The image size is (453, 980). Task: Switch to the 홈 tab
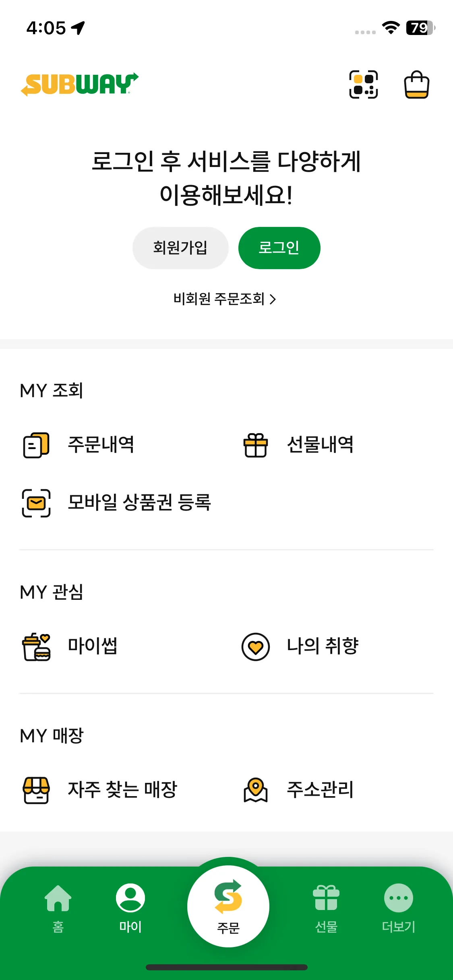click(58, 908)
